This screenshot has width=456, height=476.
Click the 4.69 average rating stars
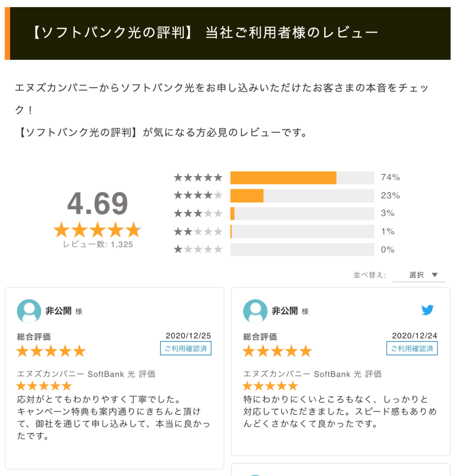click(x=97, y=230)
